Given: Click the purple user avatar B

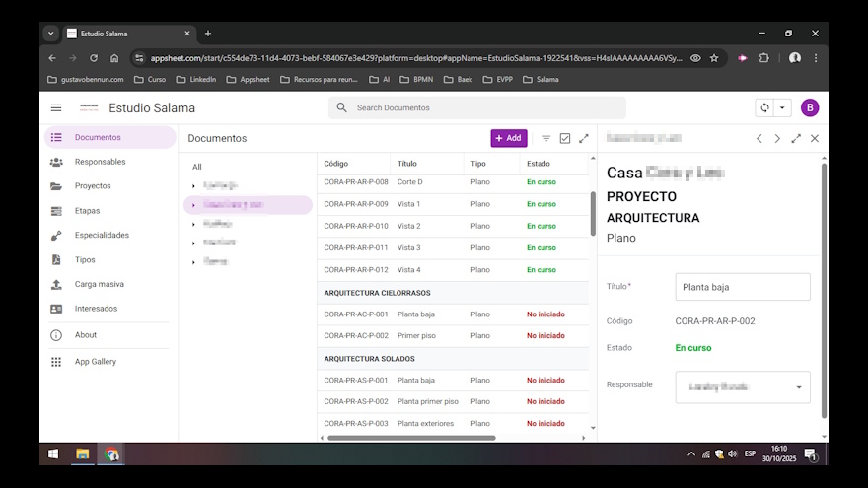Looking at the screenshot, I should click(810, 107).
